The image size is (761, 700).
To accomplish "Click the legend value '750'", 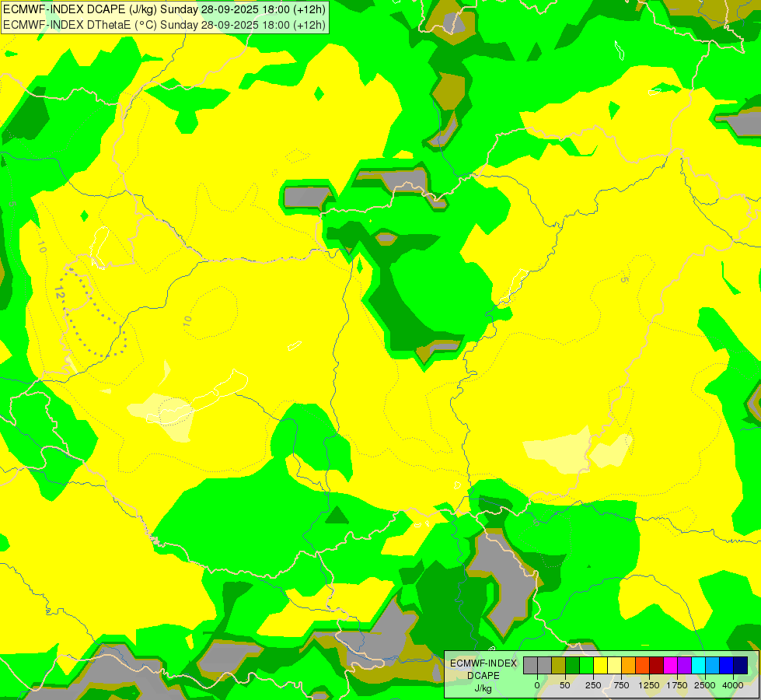I will pos(621,685).
